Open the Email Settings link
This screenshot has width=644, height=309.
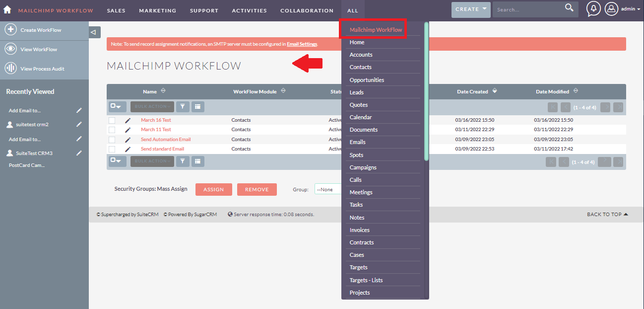(302, 44)
